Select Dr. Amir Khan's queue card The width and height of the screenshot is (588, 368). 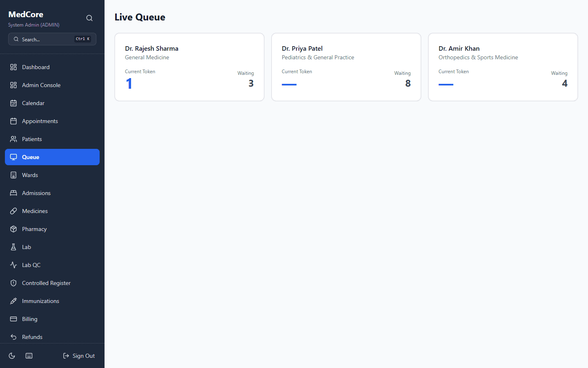point(503,67)
